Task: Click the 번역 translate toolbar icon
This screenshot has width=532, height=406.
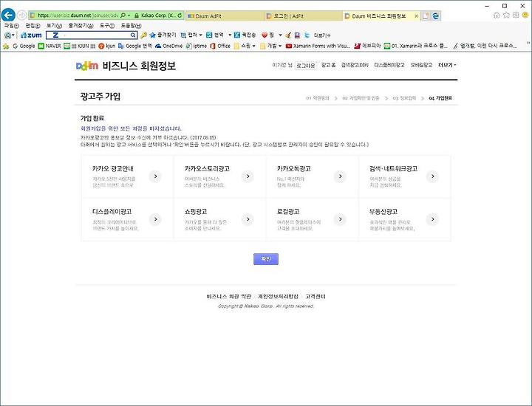Action: click(x=209, y=35)
